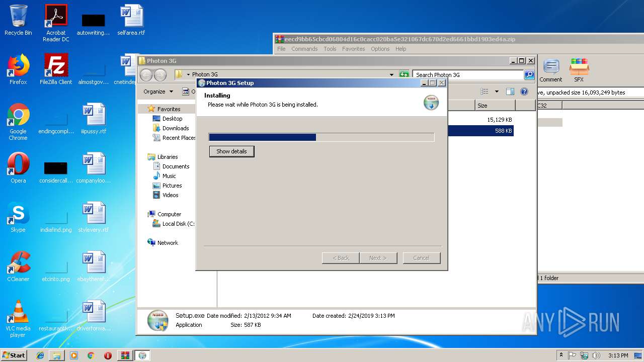Open the WinRAR Tools menu
The width and height of the screenshot is (644, 362).
[x=330, y=49]
